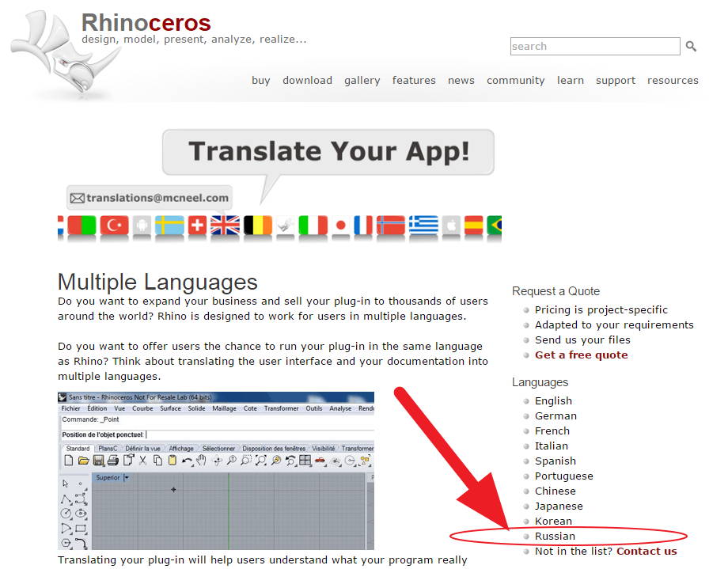Select Portuguese in Languages list
This screenshot has height=569, width=728.
pos(564,476)
